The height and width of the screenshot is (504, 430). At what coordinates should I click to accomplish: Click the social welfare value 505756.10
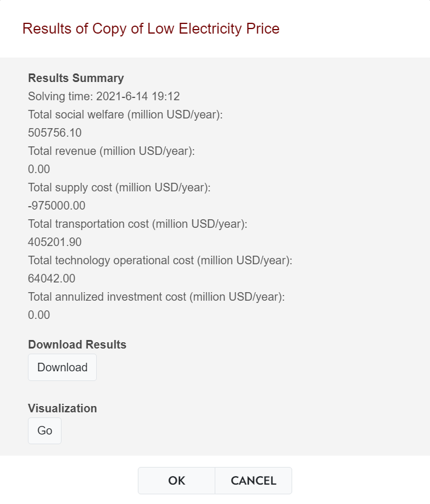click(55, 133)
